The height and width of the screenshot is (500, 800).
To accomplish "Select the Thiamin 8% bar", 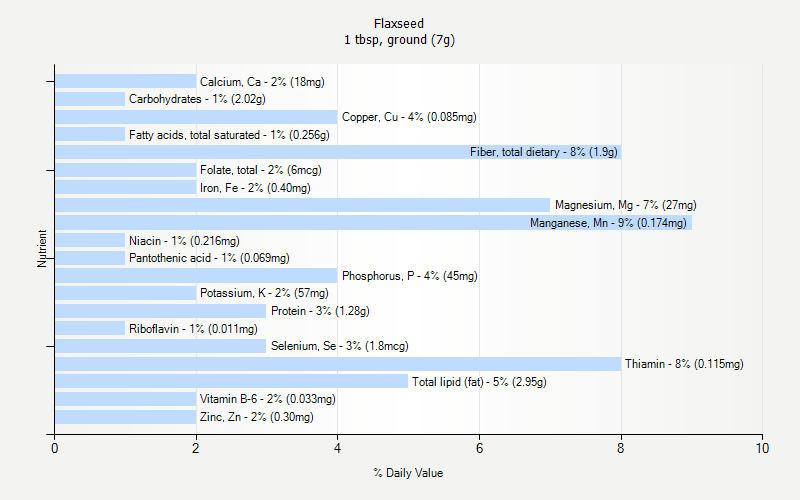I will point(337,364).
